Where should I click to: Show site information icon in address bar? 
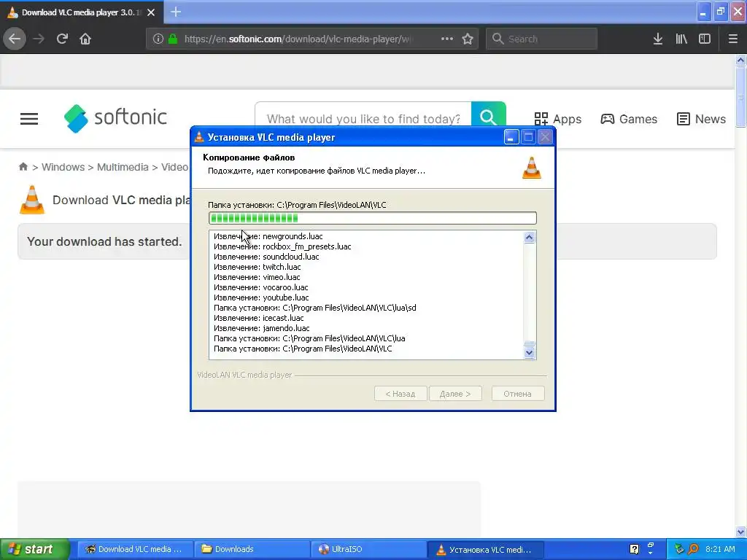click(x=158, y=39)
